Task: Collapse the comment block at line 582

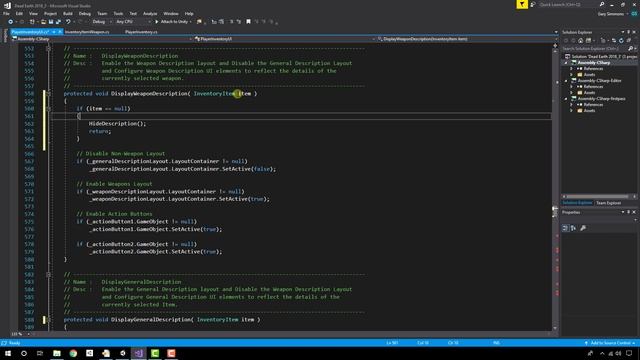Action: tap(48, 275)
